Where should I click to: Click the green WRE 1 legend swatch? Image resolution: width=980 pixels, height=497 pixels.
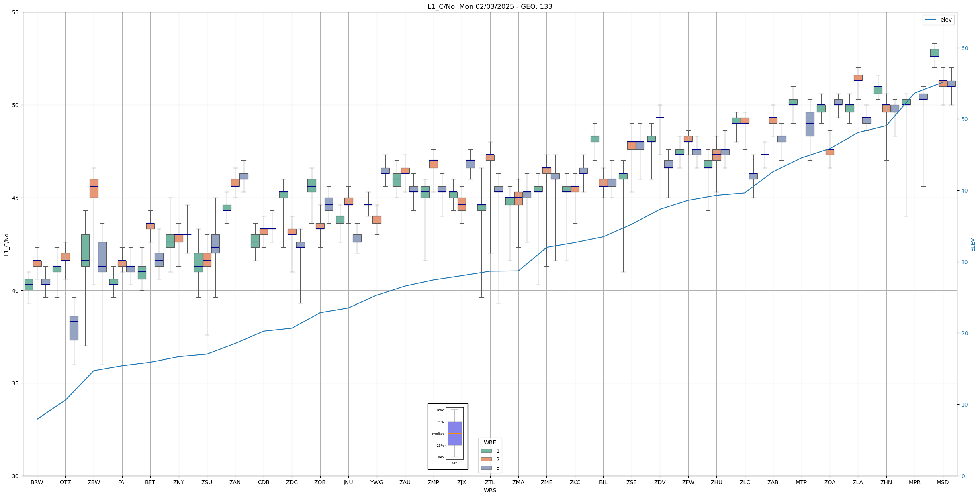(486, 451)
